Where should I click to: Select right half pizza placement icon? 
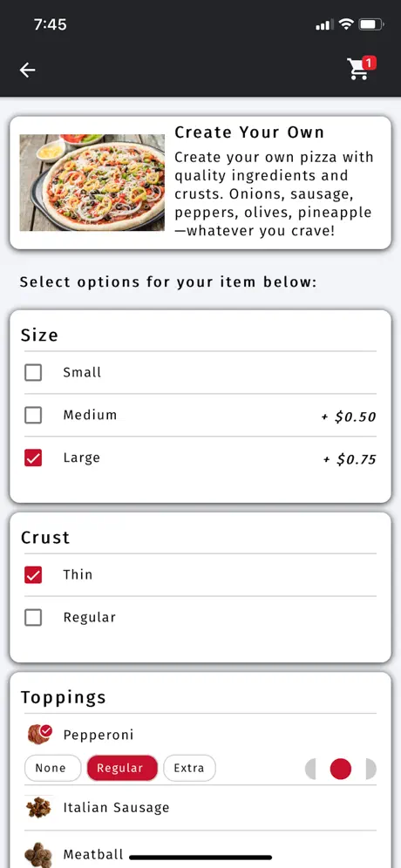(371, 769)
